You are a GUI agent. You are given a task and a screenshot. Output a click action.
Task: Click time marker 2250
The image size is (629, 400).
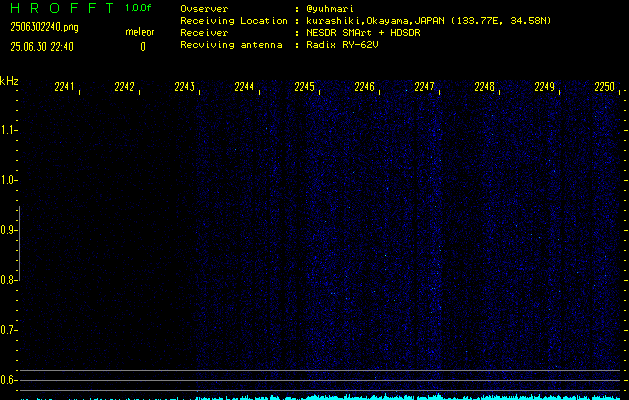(604, 87)
